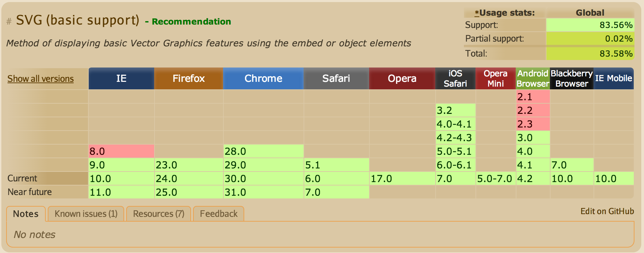This screenshot has height=253, width=644.
Task: Click the 83.56% Support value
Action: [590, 25]
